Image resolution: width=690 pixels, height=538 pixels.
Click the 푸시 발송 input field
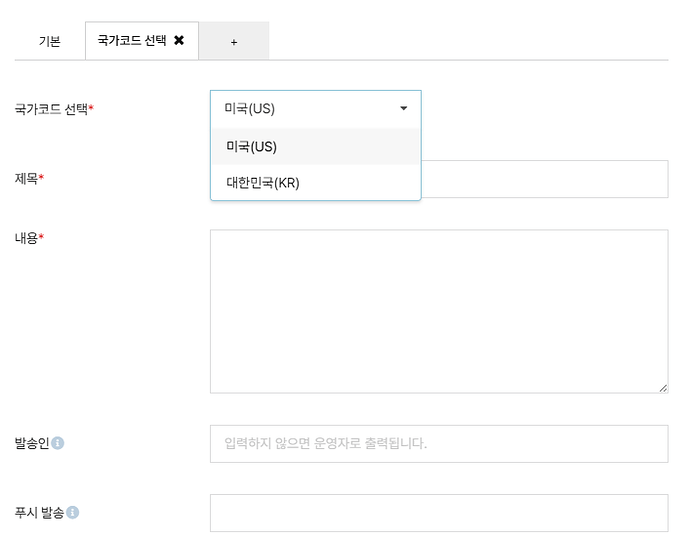click(439, 513)
